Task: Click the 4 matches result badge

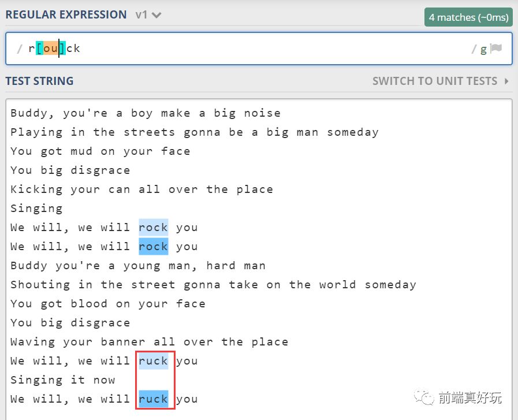Action: coord(468,17)
